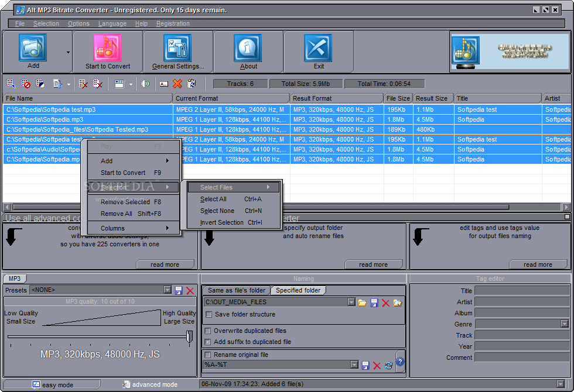The height and width of the screenshot is (392, 574).
Task: Click the select files filter icon
Action: pos(57,84)
